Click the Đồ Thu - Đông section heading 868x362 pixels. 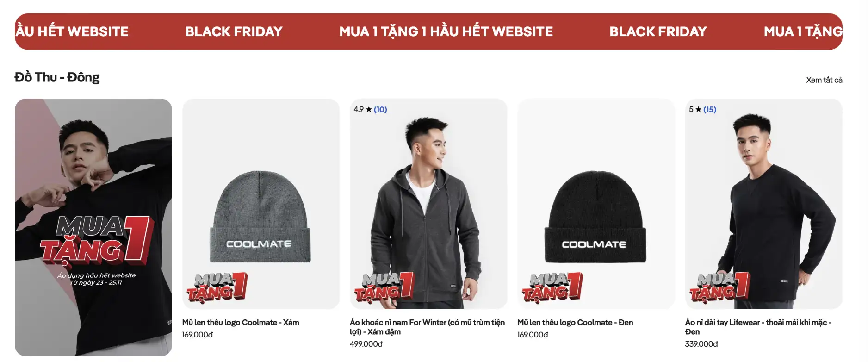57,77
